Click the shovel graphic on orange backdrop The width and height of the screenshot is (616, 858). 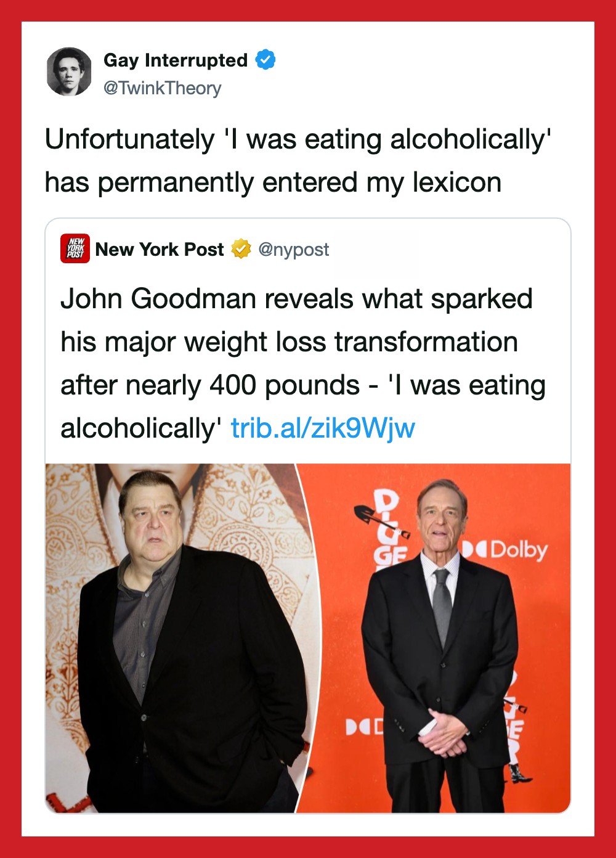(x=381, y=521)
